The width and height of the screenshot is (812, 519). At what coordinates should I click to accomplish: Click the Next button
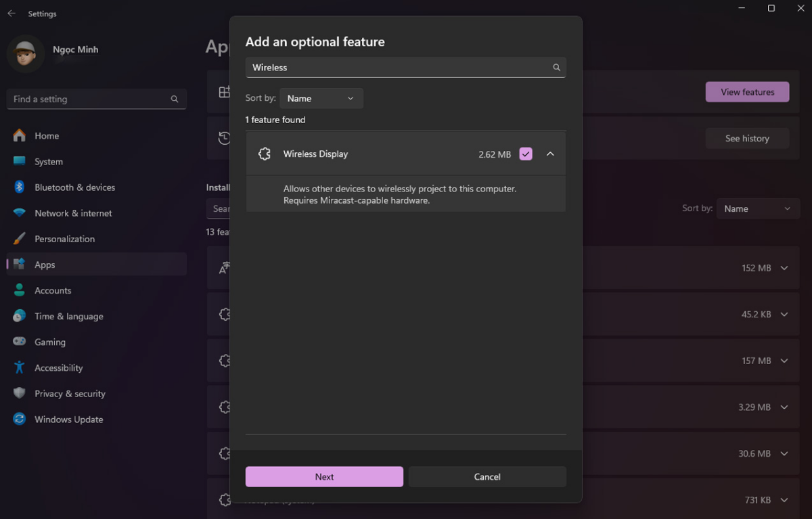324,477
